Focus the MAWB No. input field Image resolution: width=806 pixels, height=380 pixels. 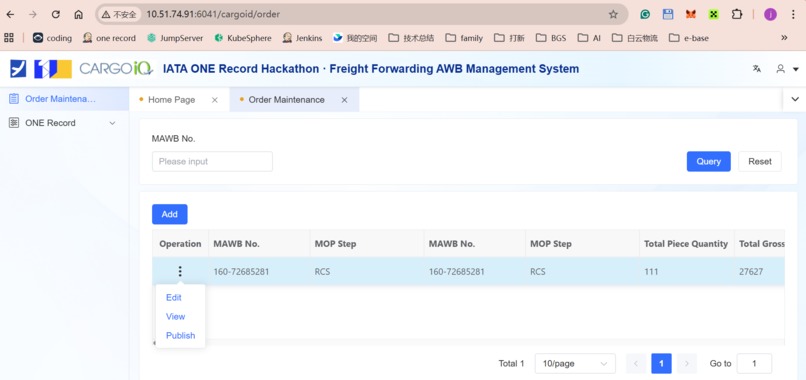pos(212,161)
